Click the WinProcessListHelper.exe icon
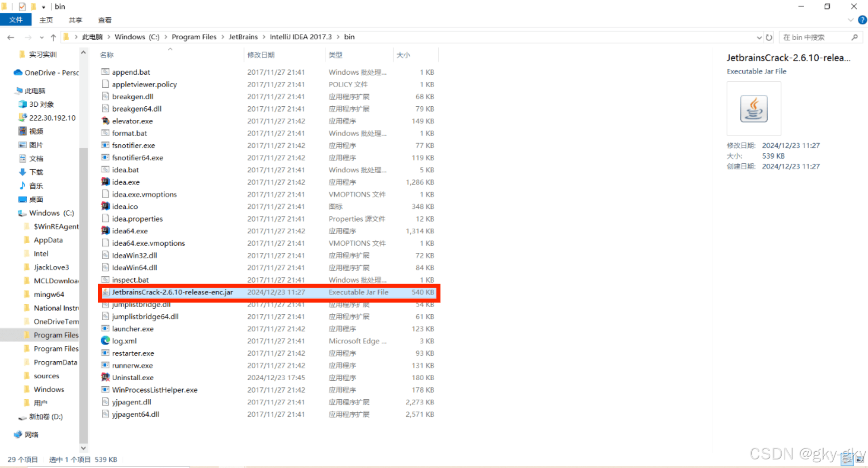Image resolution: width=868 pixels, height=468 pixels. (x=105, y=389)
